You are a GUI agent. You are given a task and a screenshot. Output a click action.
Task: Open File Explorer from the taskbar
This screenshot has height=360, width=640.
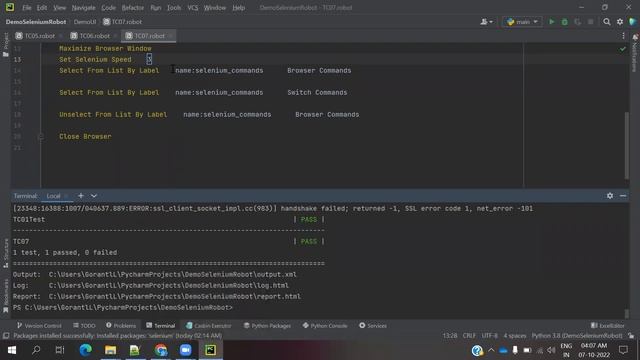[110, 350]
